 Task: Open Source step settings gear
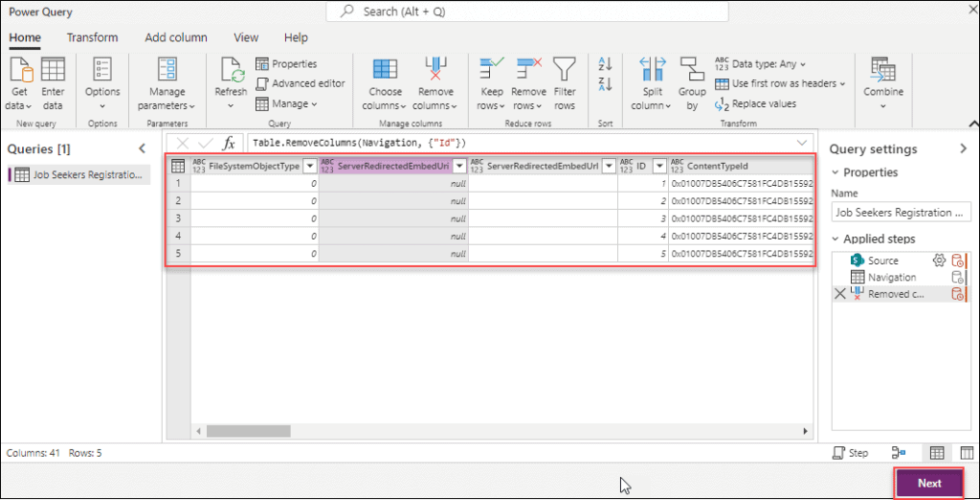[939, 261]
